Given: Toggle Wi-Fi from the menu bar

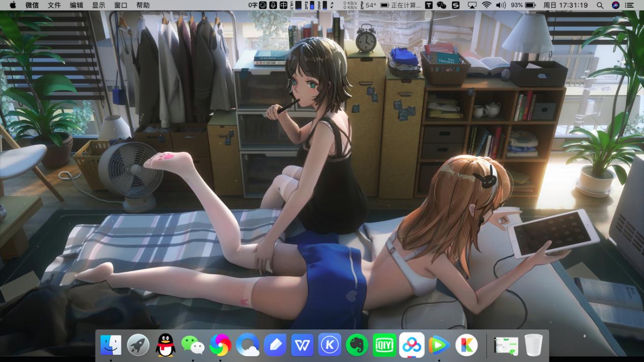Looking at the screenshot, I should pyautogui.click(x=487, y=5).
